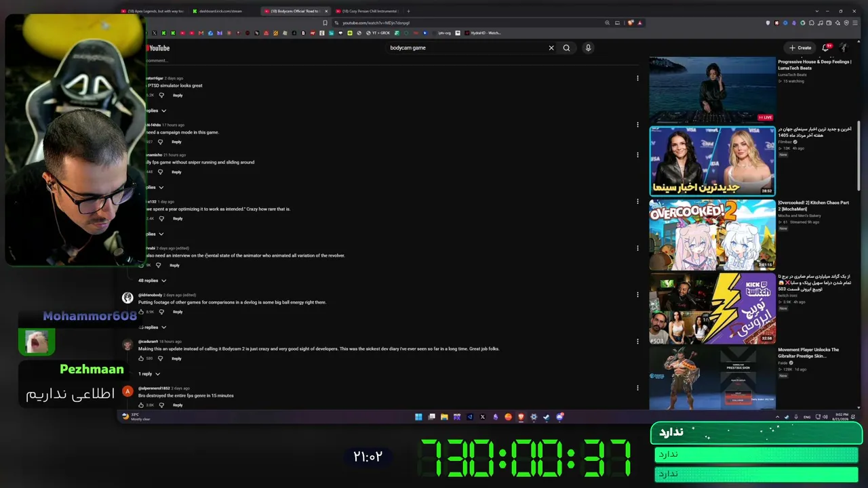Open options for 'Bro destroyed' comment
Screen dimensions: 868x488
[637, 388]
